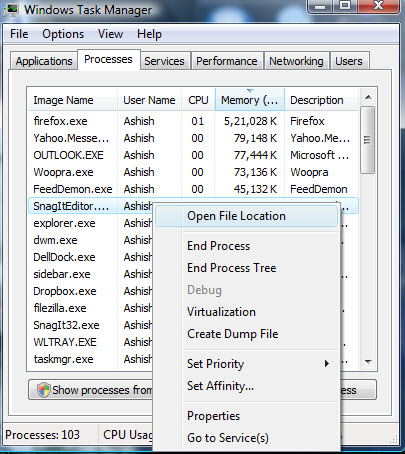The height and width of the screenshot is (454, 405).
Task: Click the Memory column header
Action: (250, 100)
